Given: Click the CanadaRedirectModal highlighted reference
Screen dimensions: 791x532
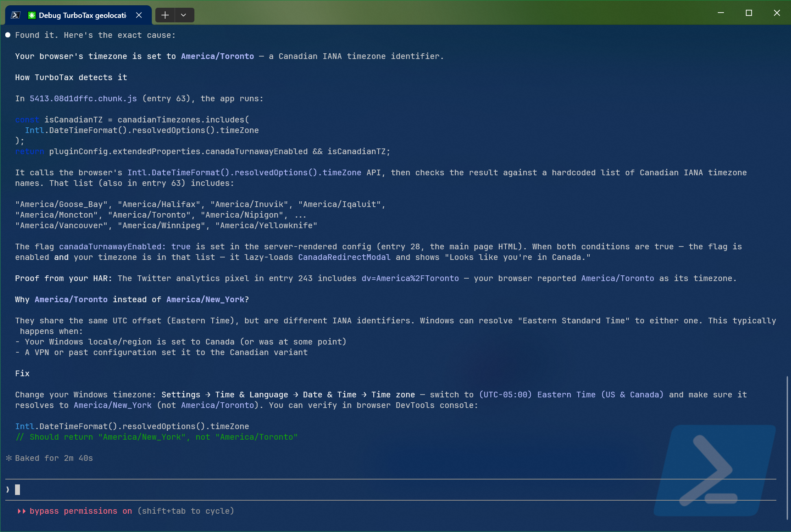Looking at the screenshot, I should pyautogui.click(x=344, y=257).
